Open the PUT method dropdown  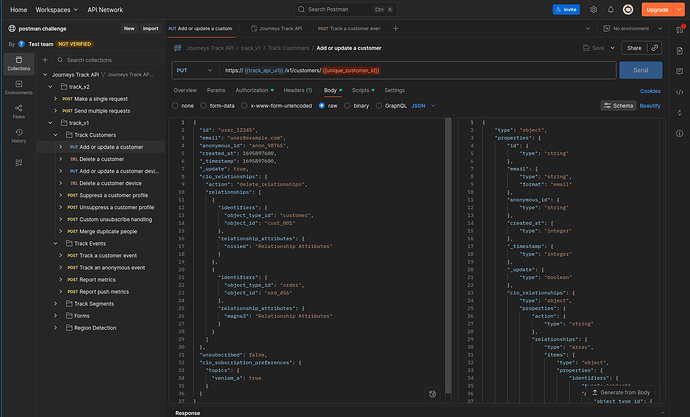click(x=194, y=70)
